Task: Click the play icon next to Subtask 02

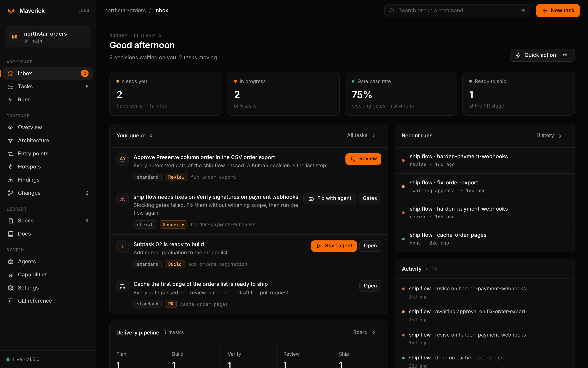Action: (122, 247)
